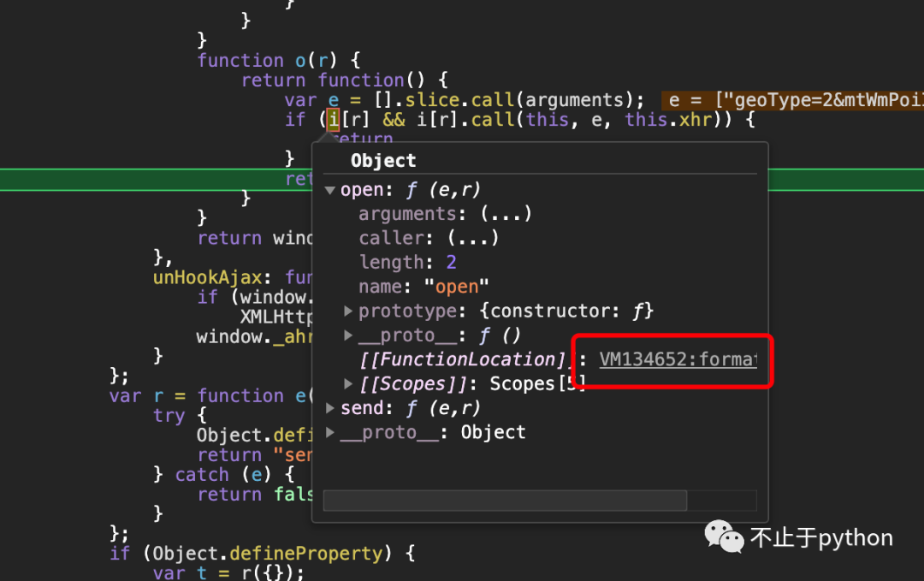Expand the "send" function entry

pos(330,408)
